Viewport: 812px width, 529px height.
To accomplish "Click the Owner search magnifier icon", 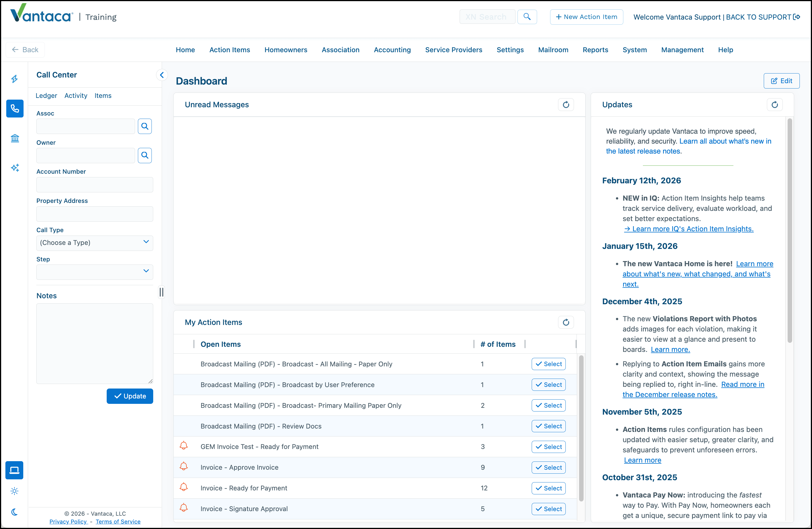I will 145,155.
